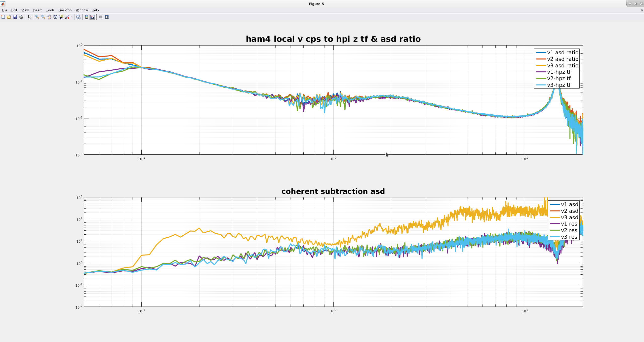The width and height of the screenshot is (644, 342).
Task: Open the File menu
Action: click(x=5, y=10)
